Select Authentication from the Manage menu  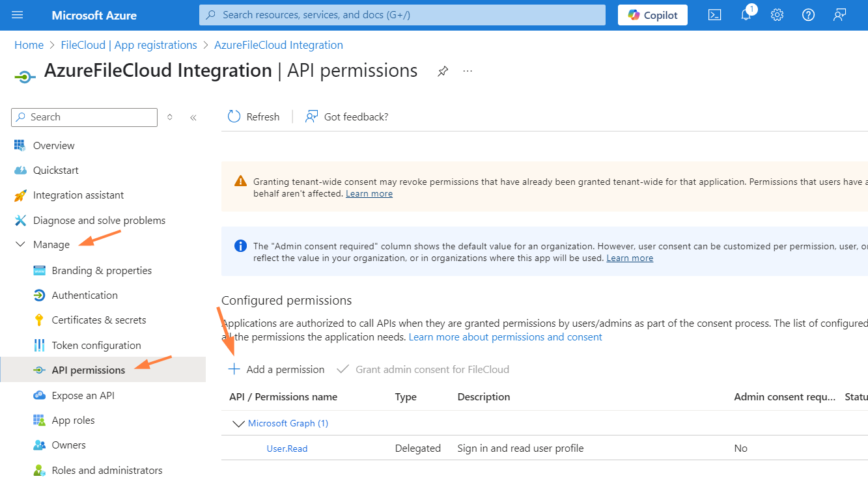(85, 296)
